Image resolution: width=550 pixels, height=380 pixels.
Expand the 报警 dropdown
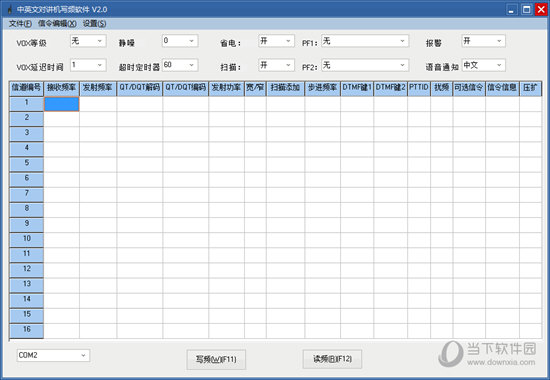483,41
